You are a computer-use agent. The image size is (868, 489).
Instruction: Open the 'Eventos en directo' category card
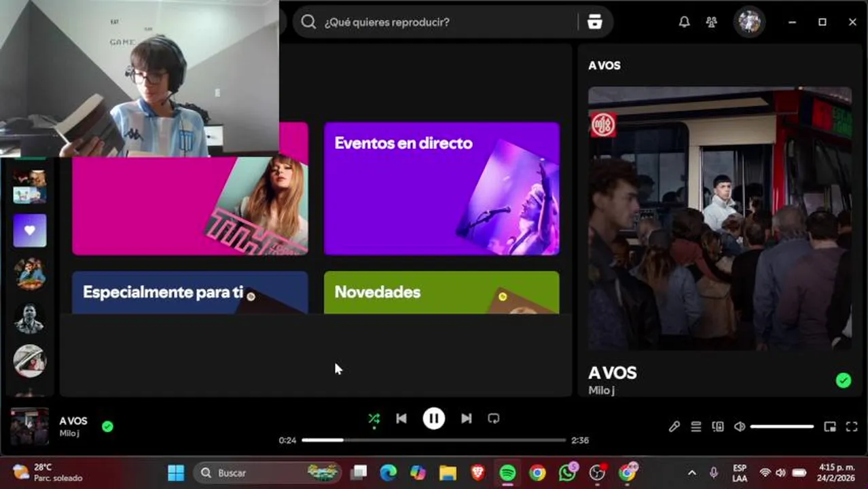tap(441, 189)
